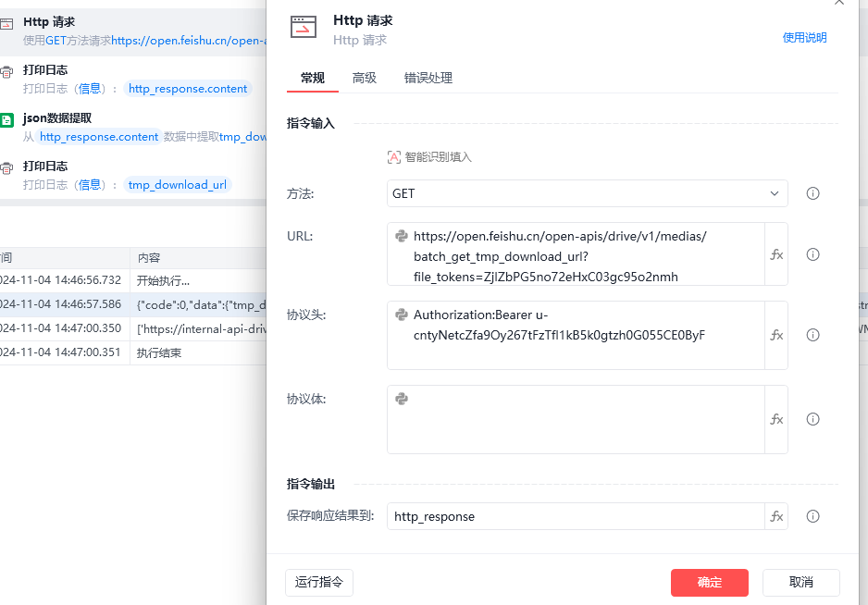The height and width of the screenshot is (605, 868).
Task: Click the info icon beside the URL field
Action: click(x=813, y=254)
